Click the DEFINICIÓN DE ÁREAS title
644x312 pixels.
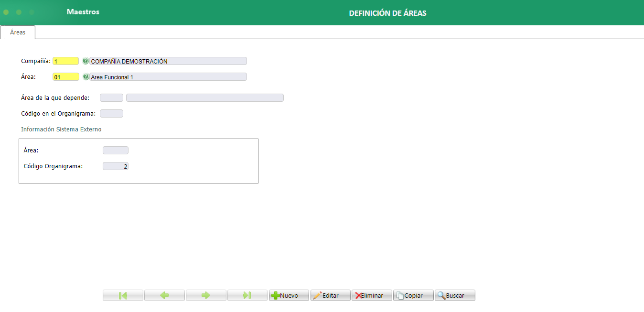(x=388, y=13)
